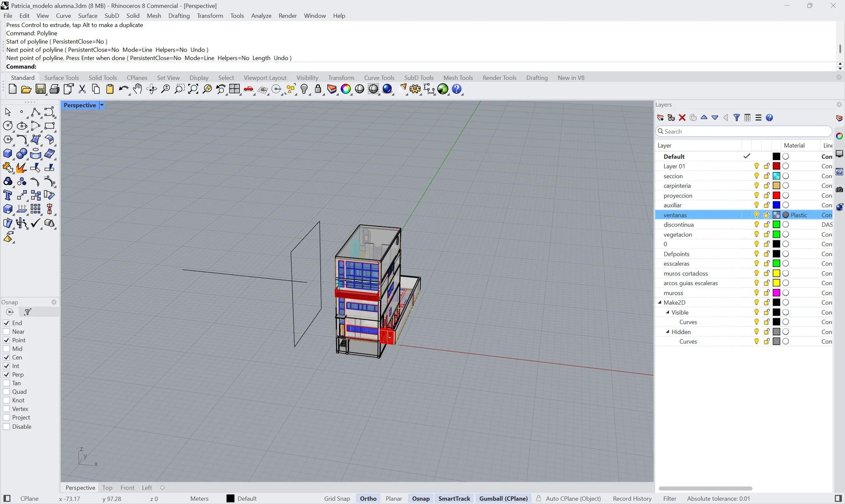
Task: Click the New Layer icon
Action: click(x=660, y=118)
